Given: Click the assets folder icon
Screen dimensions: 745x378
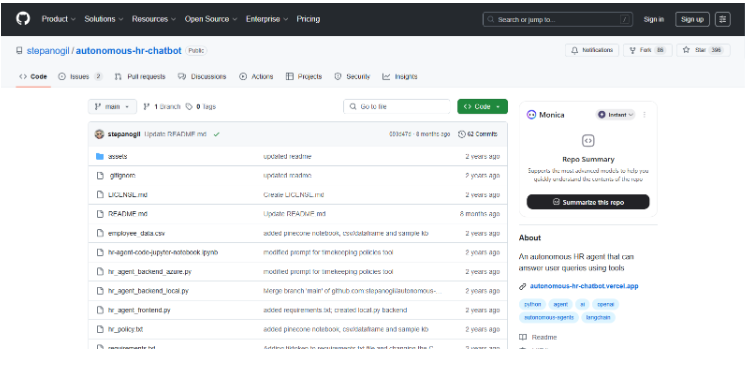Looking at the screenshot, I should coord(100,156).
